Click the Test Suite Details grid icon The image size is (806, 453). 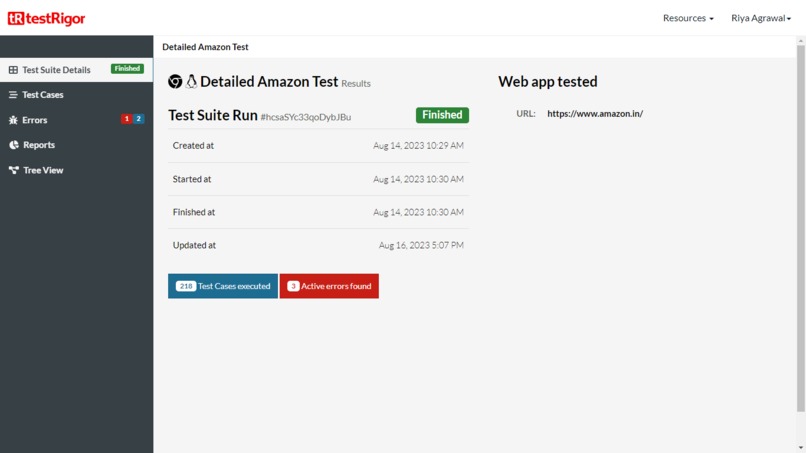[13, 69]
